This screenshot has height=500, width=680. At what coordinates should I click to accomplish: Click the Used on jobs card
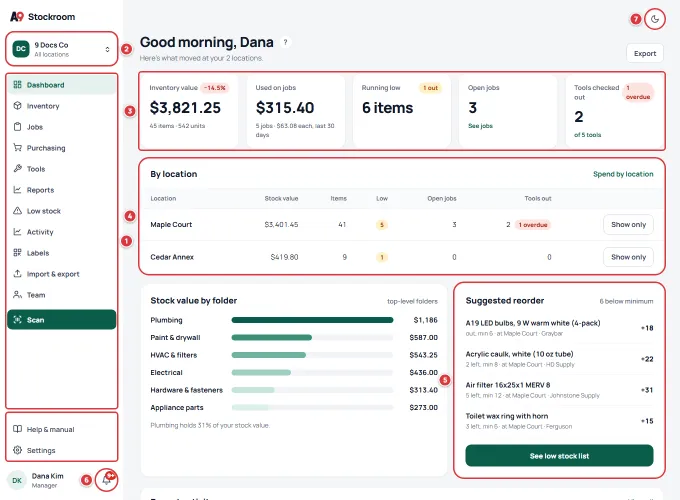point(296,111)
